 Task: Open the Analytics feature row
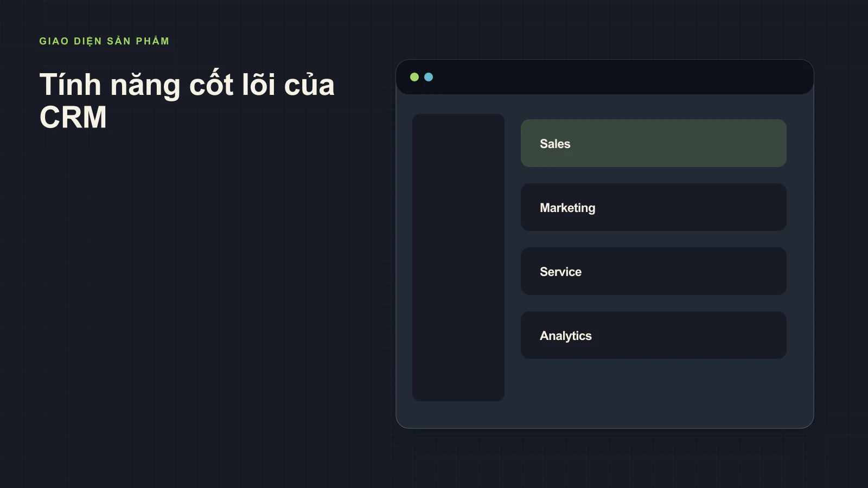pyautogui.click(x=653, y=335)
